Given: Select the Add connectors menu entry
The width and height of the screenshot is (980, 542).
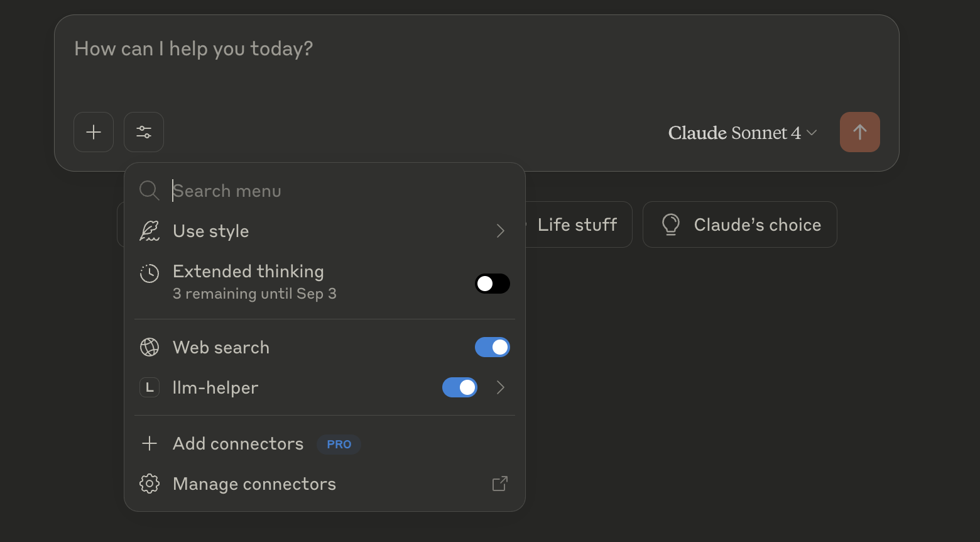Looking at the screenshot, I should [x=325, y=443].
